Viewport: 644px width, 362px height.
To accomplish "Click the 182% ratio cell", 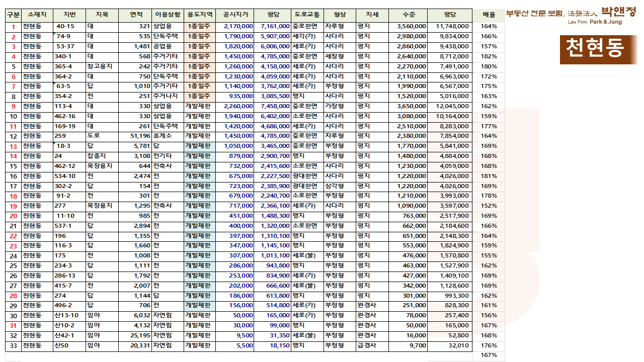I will (x=489, y=56).
